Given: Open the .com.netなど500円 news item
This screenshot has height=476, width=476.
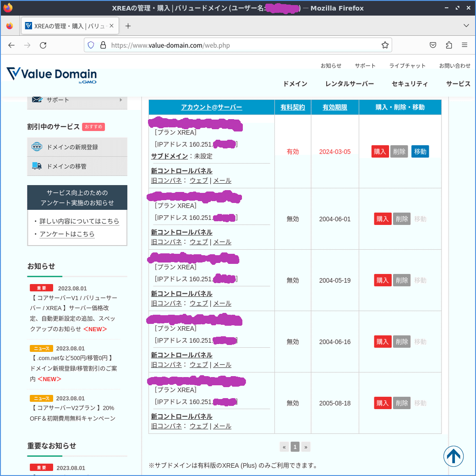Looking at the screenshot, I should click(73, 368).
